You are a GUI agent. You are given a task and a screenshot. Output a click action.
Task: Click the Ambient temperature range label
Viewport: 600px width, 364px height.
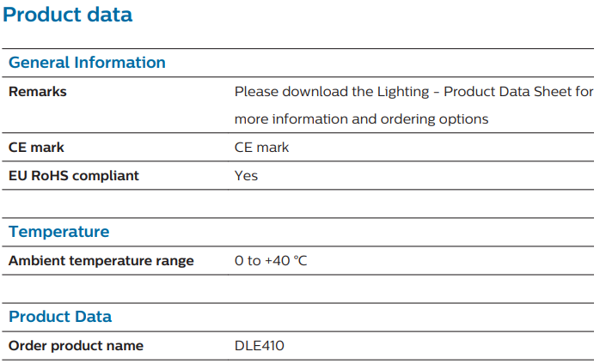coord(101,261)
